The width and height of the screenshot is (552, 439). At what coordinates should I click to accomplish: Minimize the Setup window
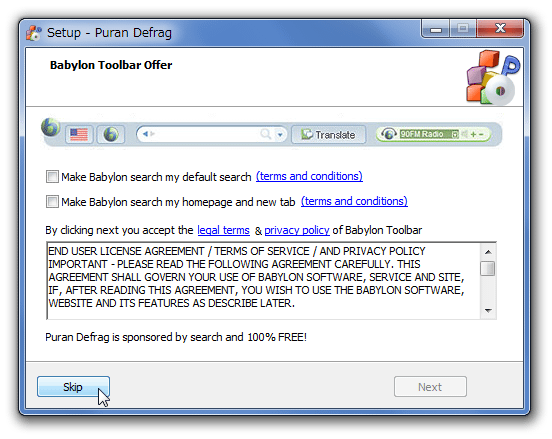(436, 29)
